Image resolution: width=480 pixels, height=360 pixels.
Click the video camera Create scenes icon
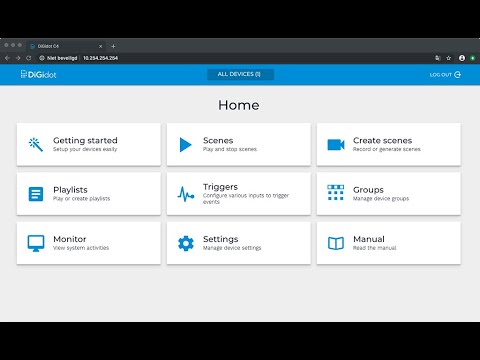click(336, 145)
